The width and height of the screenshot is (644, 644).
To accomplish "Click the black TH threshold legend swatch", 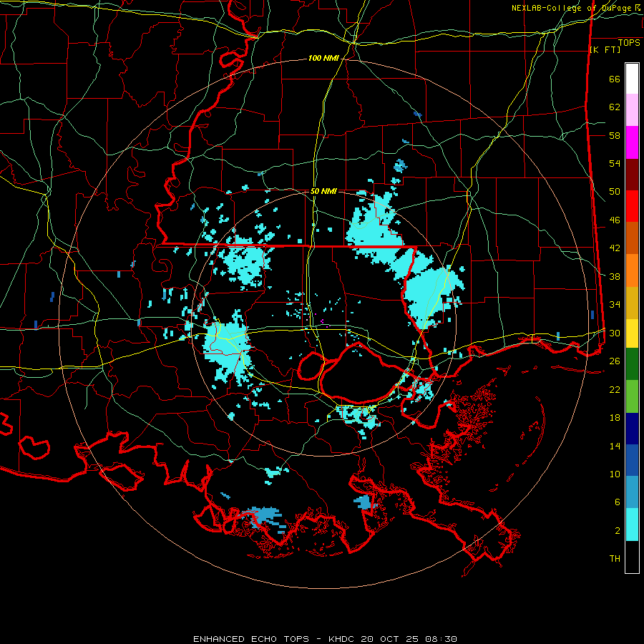I will [632, 557].
